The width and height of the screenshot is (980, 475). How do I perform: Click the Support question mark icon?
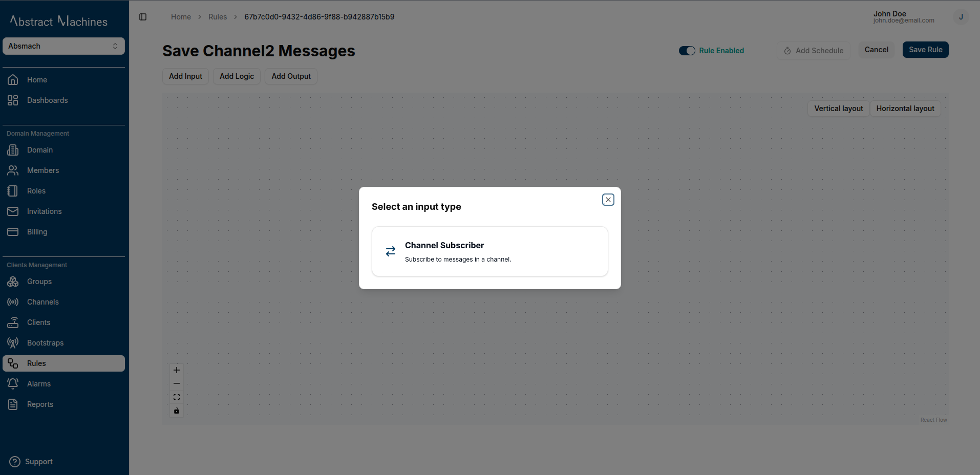coord(15,462)
